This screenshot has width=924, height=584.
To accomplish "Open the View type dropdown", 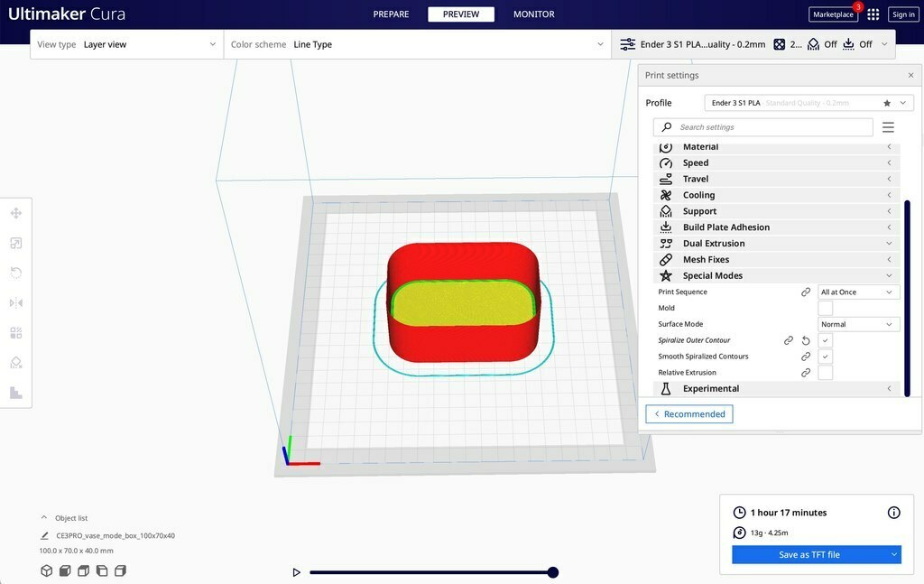I will click(x=126, y=44).
